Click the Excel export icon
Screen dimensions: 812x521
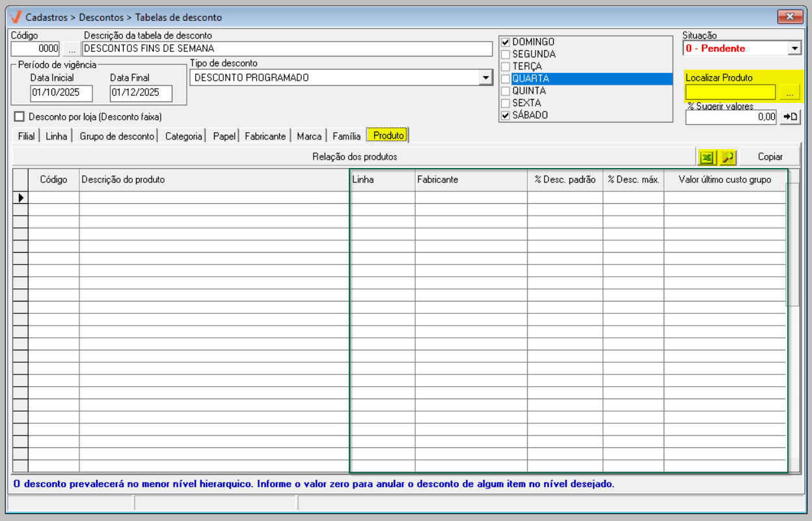(x=706, y=157)
